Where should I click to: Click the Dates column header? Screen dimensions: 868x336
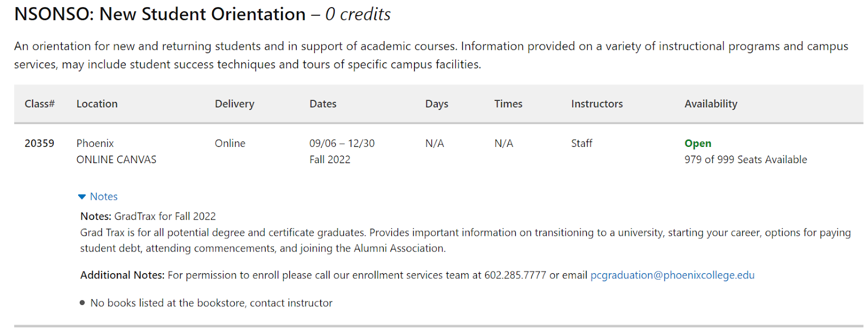point(323,104)
